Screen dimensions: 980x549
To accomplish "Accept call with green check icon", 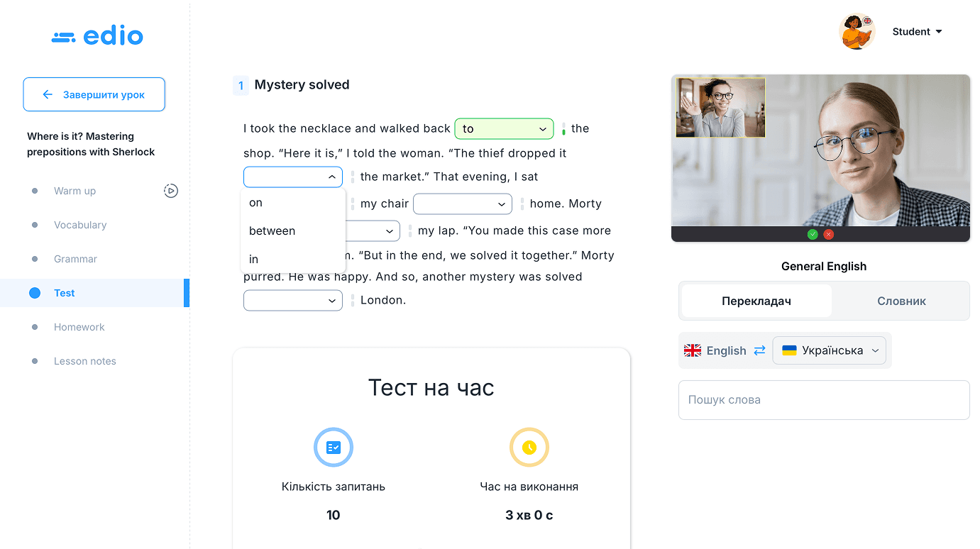I will tap(813, 235).
